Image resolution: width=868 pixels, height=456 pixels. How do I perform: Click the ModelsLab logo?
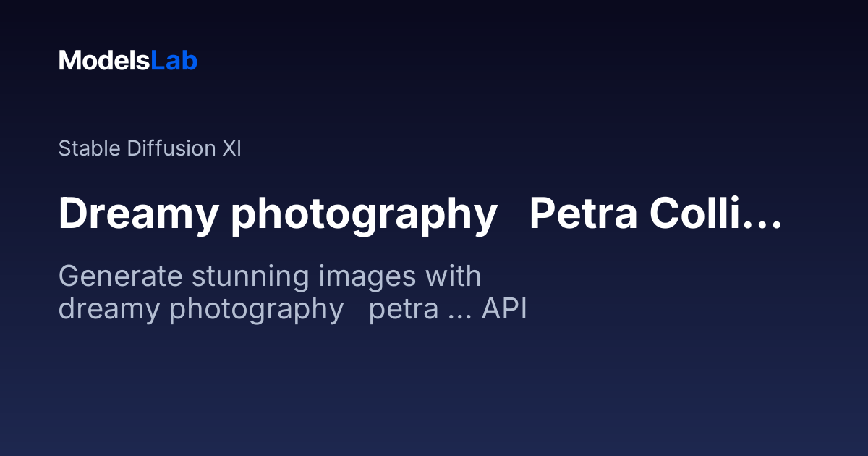pos(127,61)
